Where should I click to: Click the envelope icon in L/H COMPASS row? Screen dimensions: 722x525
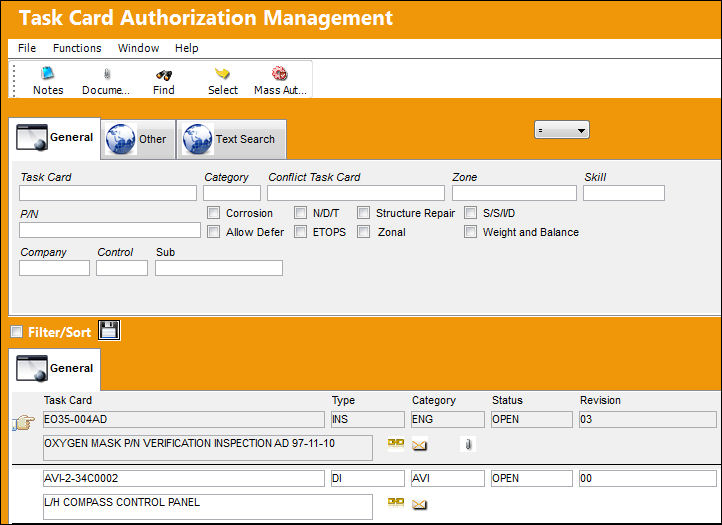(x=419, y=505)
